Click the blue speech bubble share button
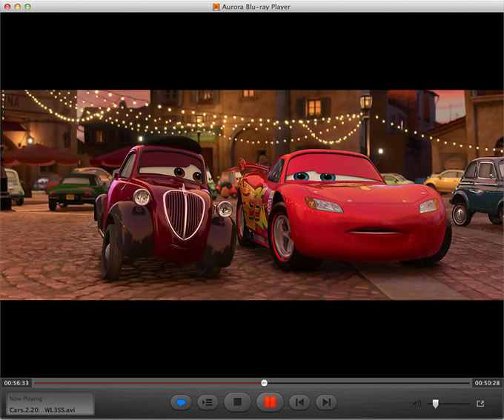 (x=180, y=402)
